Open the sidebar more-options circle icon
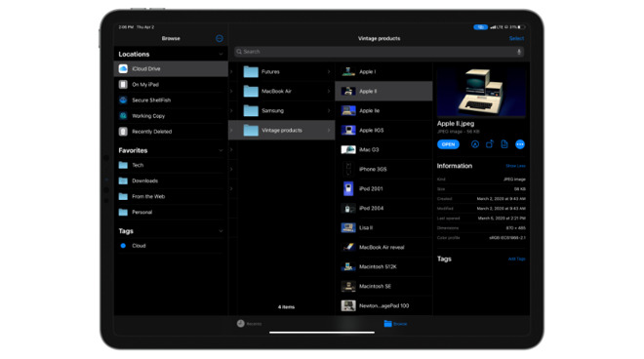The width and height of the screenshot is (644, 359). click(x=220, y=38)
